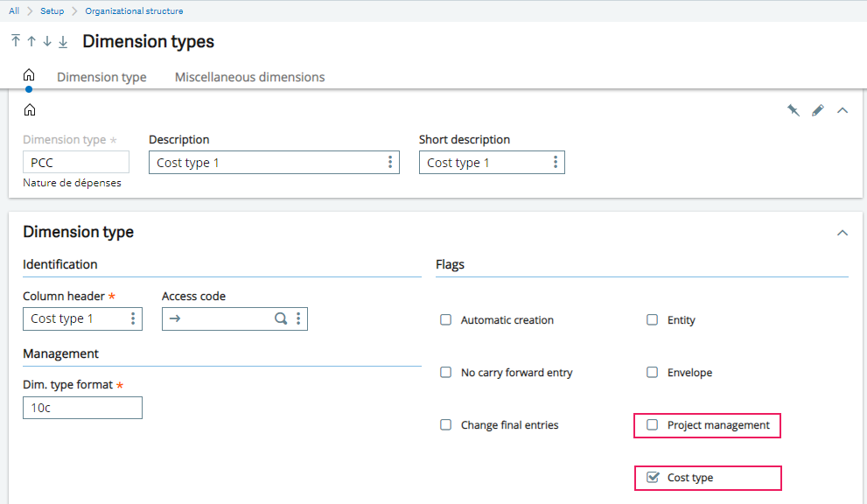This screenshot has height=504, width=867.
Task: Toggle the Envelope checkbox
Action: 653,373
